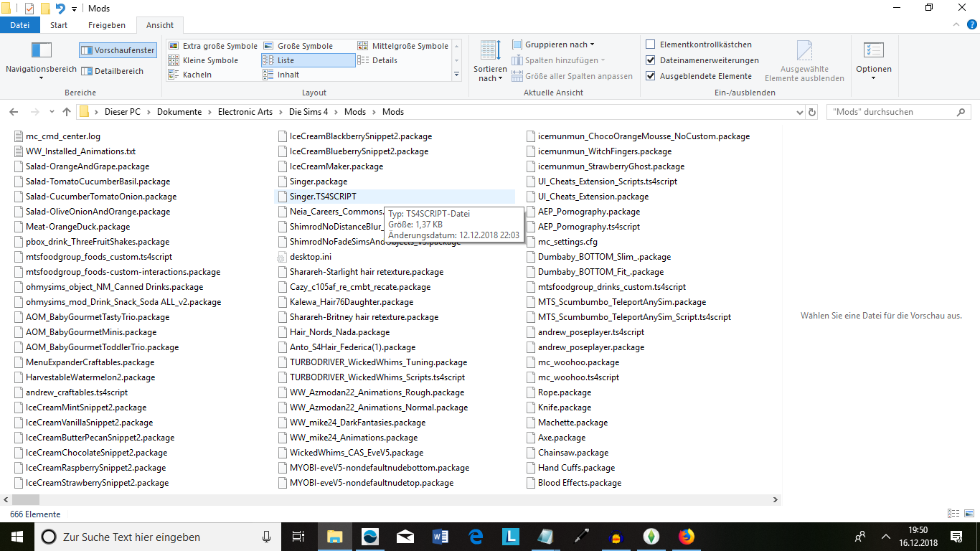This screenshot has width=980, height=551.
Task: Switch to the Freigeben ribbon tab
Action: 107,25
